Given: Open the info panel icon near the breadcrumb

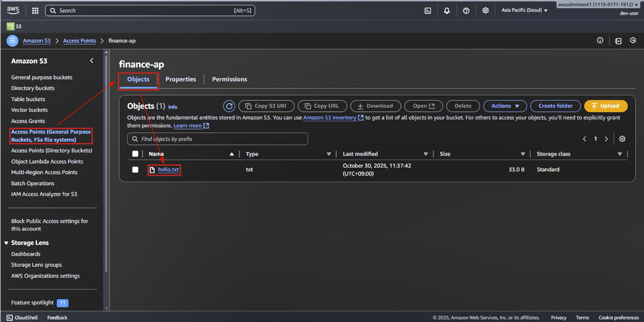Looking at the screenshot, I should 600,40.
